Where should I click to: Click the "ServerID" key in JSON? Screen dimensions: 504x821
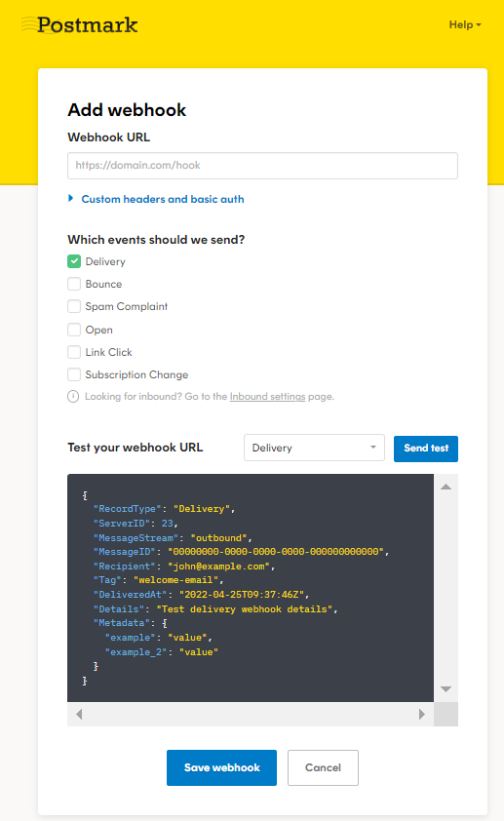tap(124, 523)
